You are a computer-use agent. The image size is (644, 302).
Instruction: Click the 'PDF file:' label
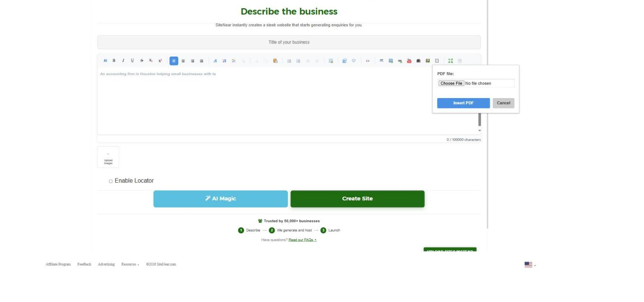(446, 74)
